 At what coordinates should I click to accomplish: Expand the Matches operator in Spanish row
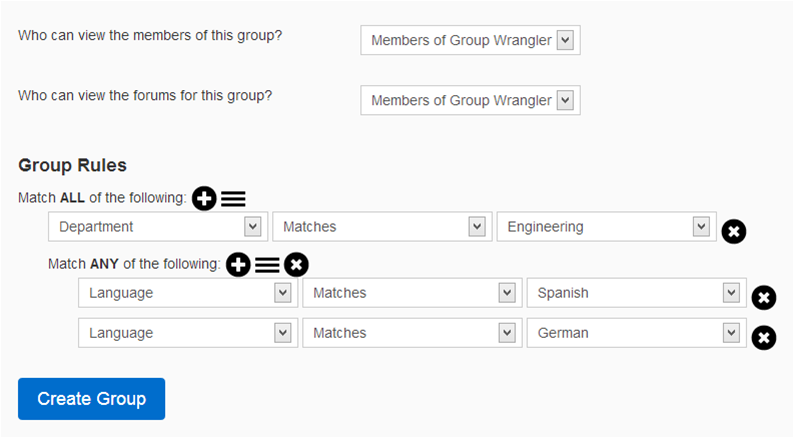point(412,293)
